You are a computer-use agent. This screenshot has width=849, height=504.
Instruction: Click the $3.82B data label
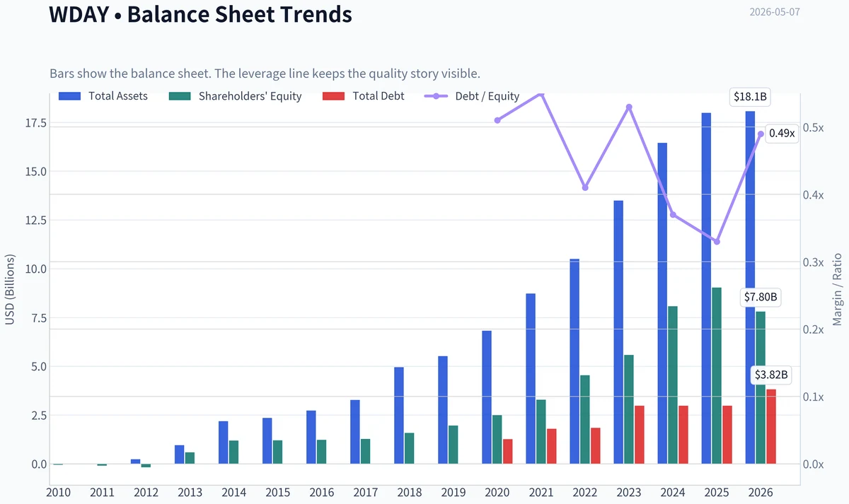click(771, 375)
